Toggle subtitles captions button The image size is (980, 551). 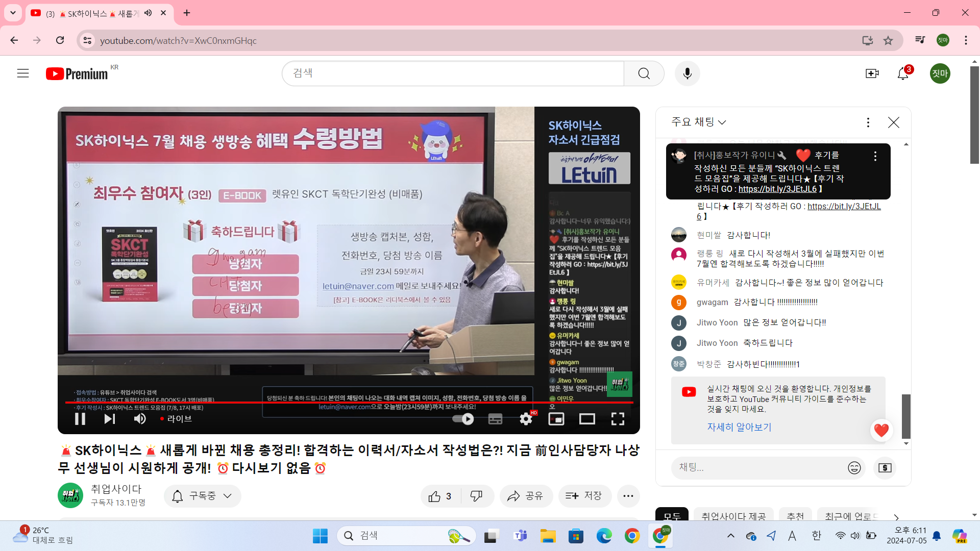coord(495,419)
